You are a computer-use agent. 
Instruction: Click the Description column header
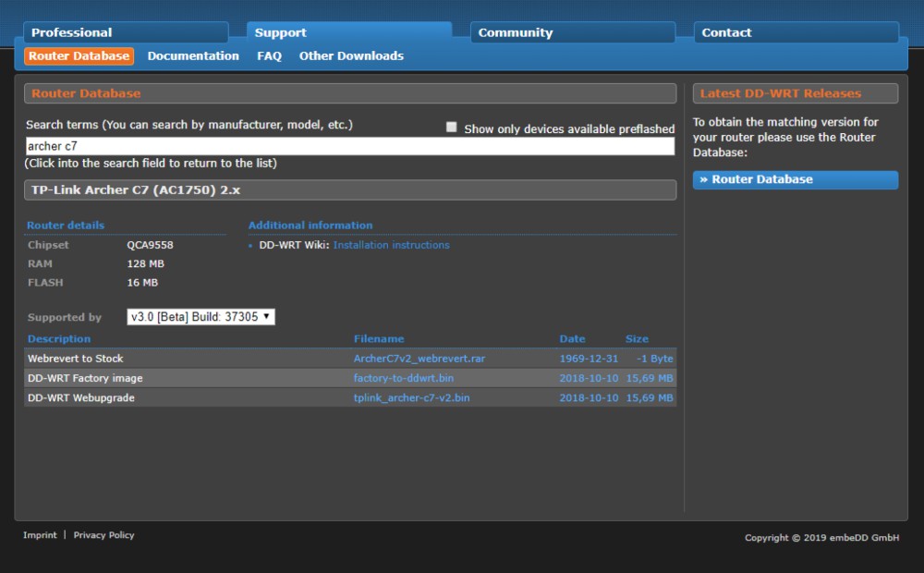(59, 339)
